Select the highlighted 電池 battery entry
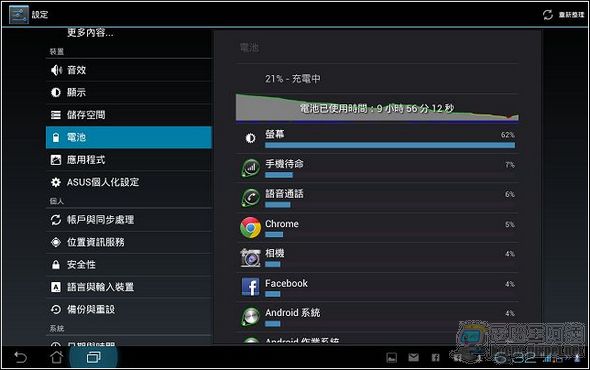Image resolution: width=590 pixels, height=370 pixels. 129,137
